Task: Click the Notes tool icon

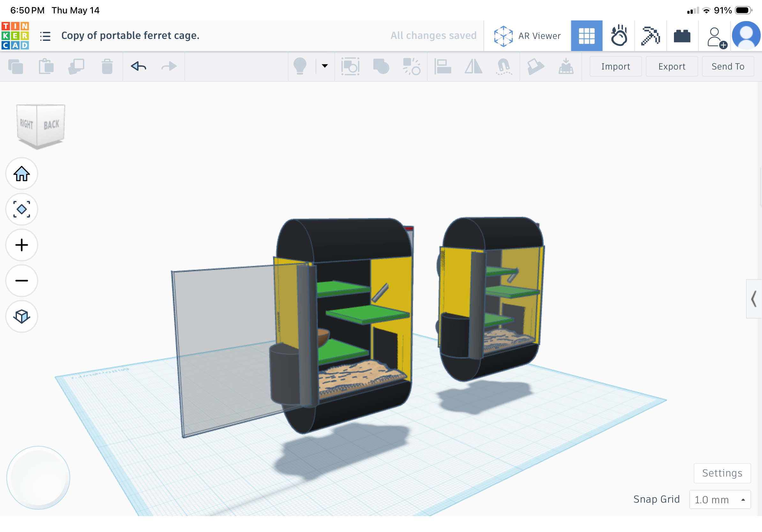Action: point(535,66)
